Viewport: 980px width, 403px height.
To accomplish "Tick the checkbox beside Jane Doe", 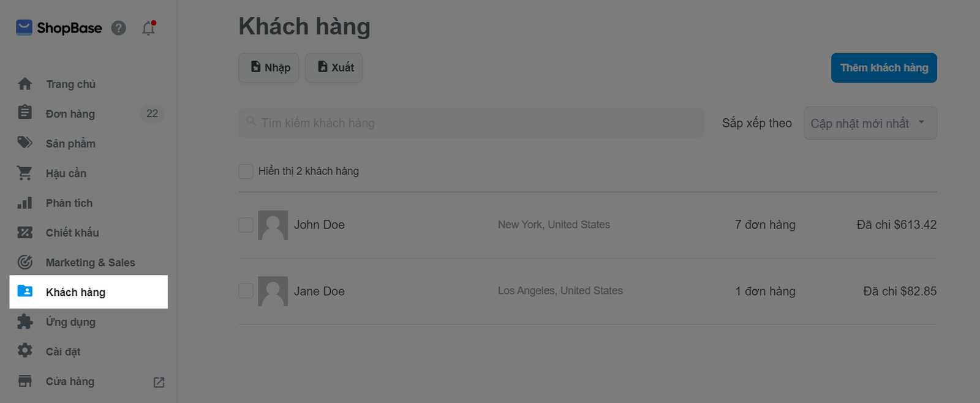I will 246,291.
